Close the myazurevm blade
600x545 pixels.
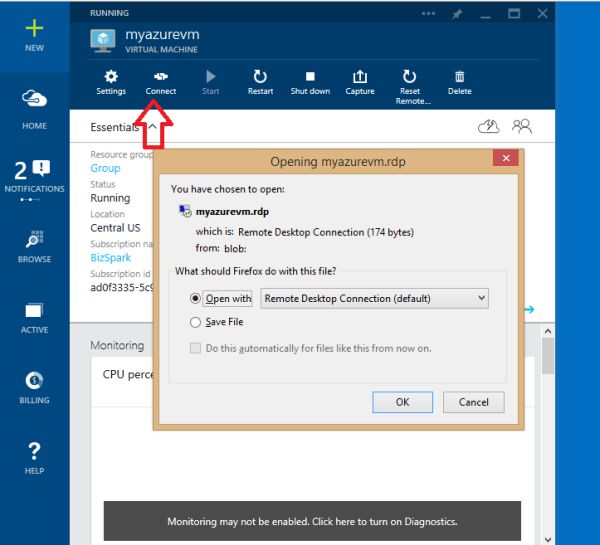[x=542, y=14]
